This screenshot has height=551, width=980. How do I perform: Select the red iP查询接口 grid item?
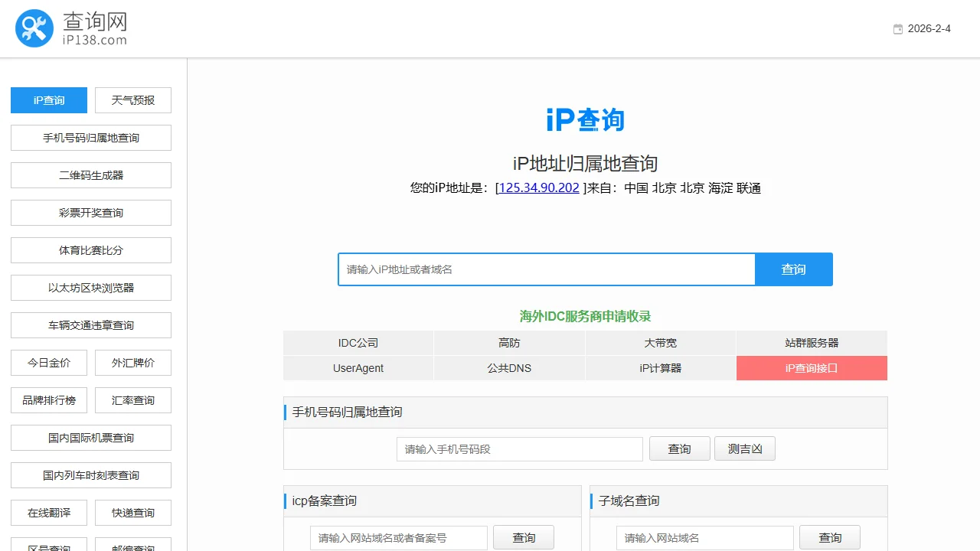tap(811, 368)
